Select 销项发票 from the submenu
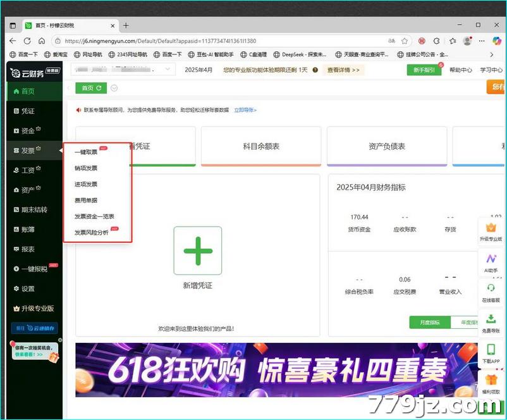 pos(86,168)
